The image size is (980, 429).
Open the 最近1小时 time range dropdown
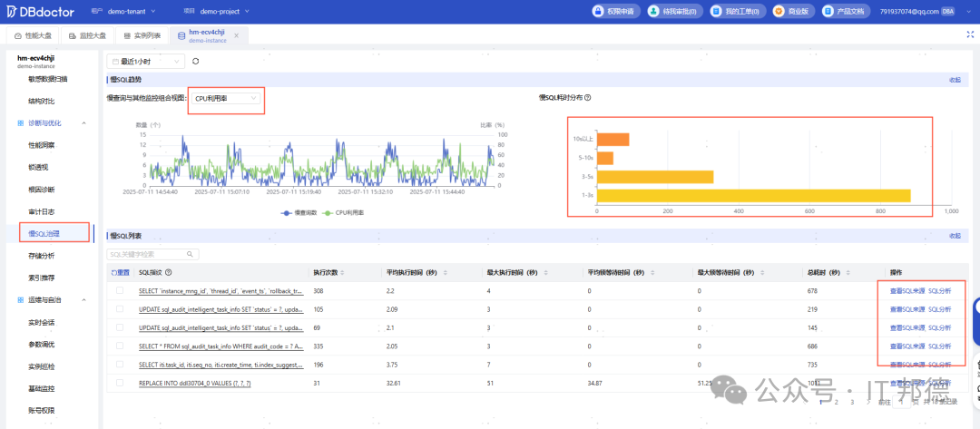[145, 61]
